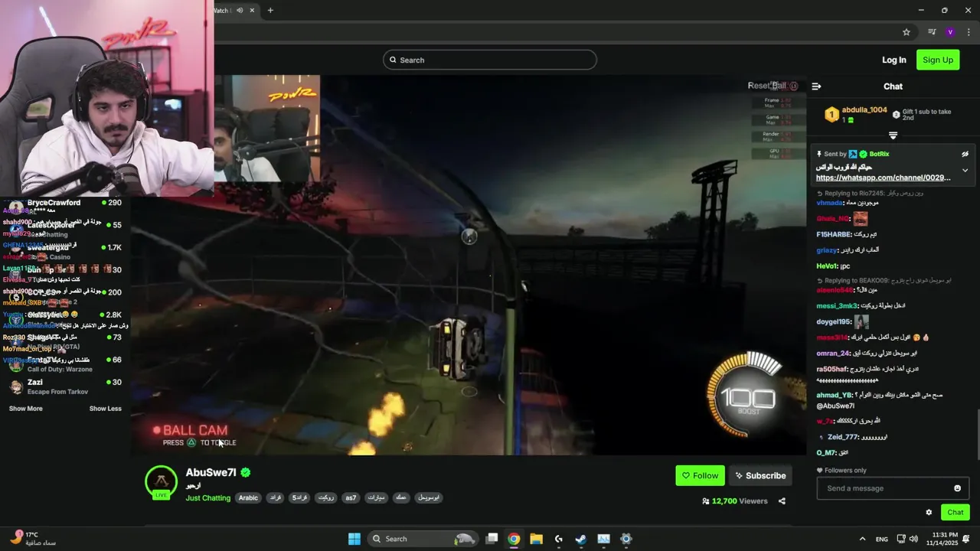Image resolution: width=980 pixels, height=551 pixels.
Task: Click the @AbuSwe7l mention in chat
Action: click(835, 406)
